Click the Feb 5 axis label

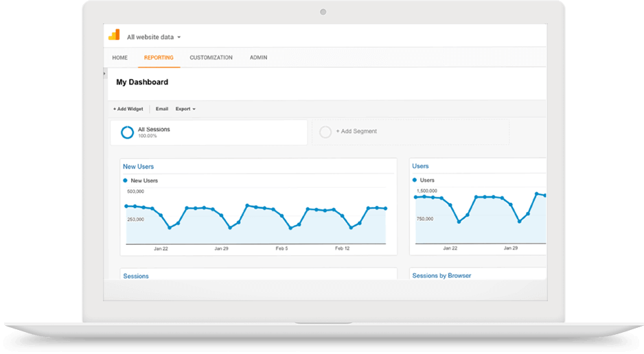tap(281, 248)
